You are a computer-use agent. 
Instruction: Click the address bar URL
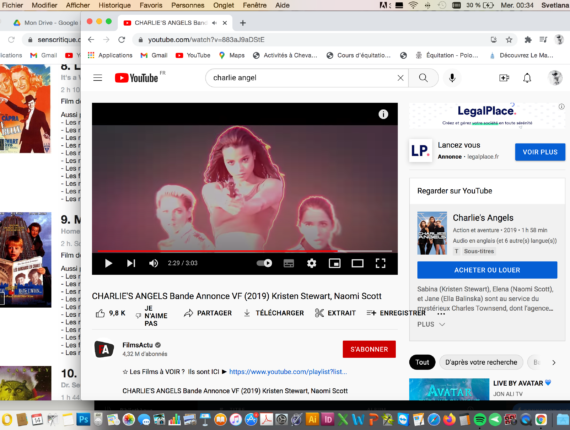pyautogui.click(x=206, y=40)
